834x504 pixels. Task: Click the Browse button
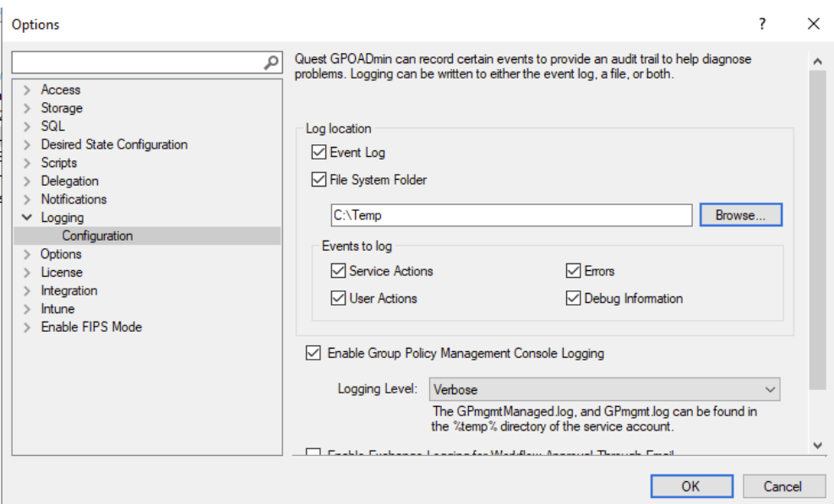(740, 215)
